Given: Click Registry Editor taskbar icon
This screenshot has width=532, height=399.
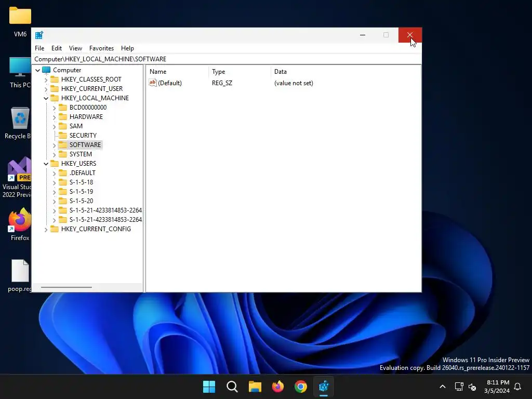Looking at the screenshot, I should 324,387.
